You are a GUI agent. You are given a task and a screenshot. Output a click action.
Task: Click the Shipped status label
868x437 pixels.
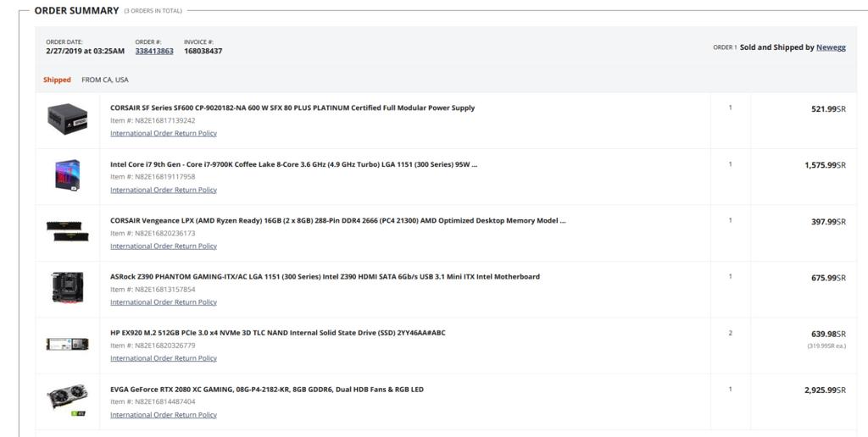pos(57,80)
